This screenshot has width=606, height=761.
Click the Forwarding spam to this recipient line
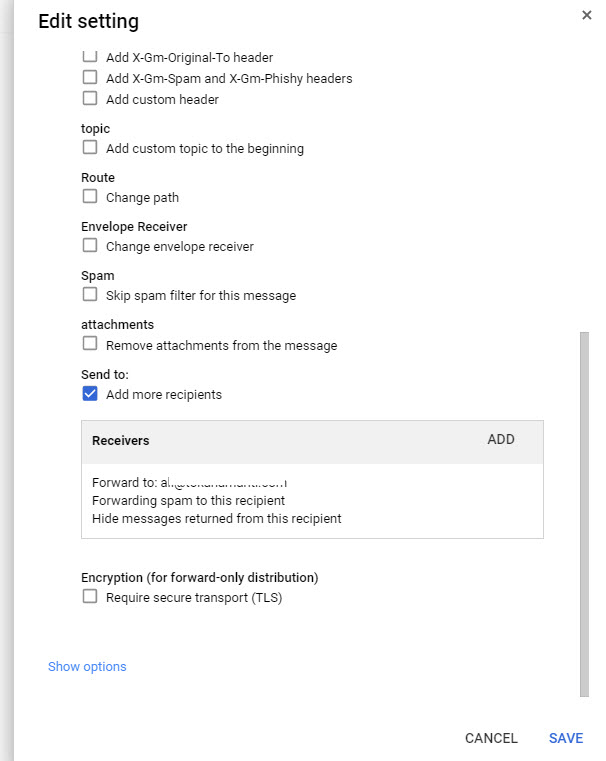[x=188, y=500]
